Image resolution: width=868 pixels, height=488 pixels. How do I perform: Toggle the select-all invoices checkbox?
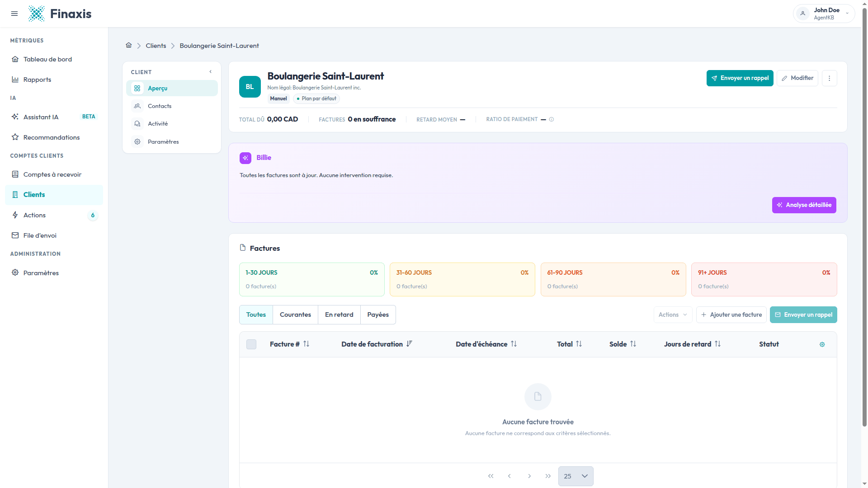(251, 344)
